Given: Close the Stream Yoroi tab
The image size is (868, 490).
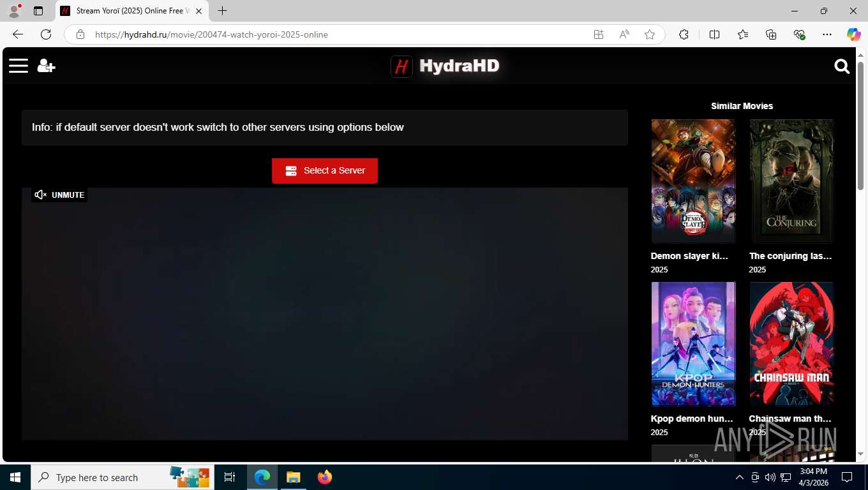Looking at the screenshot, I should tap(198, 11).
